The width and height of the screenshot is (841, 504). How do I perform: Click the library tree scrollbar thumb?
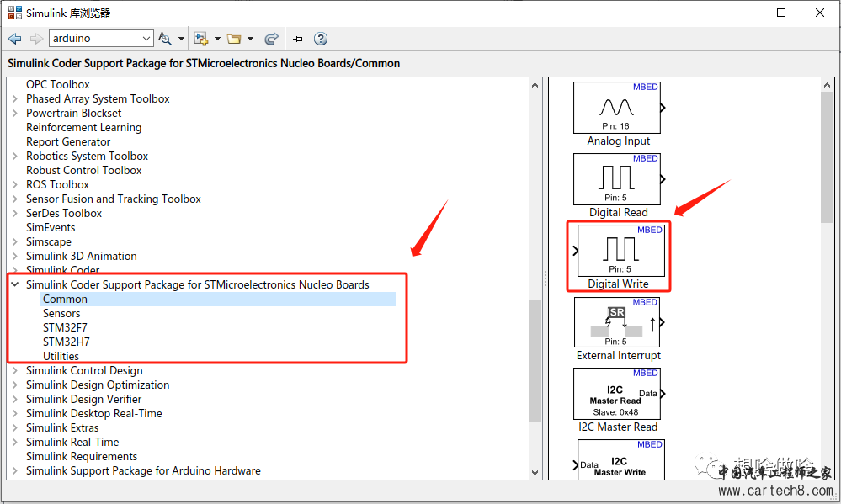click(x=535, y=361)
